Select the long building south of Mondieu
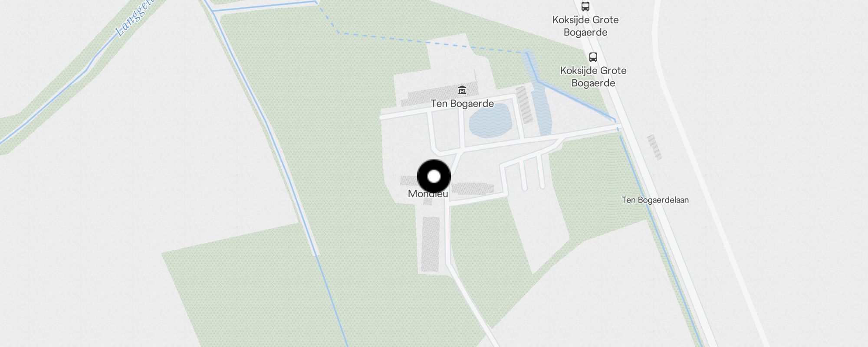 click(431, 244)
